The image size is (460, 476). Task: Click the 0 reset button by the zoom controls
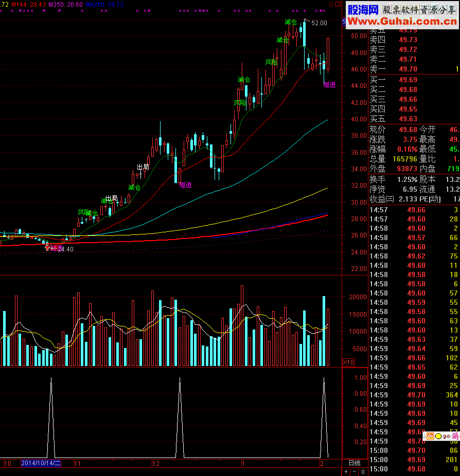(363, 472)
